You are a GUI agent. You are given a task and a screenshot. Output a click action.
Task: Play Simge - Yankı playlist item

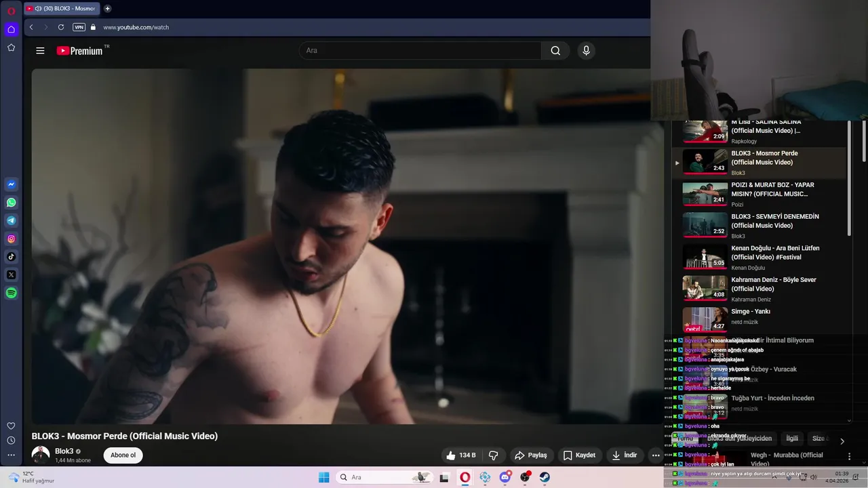point(759,321)
